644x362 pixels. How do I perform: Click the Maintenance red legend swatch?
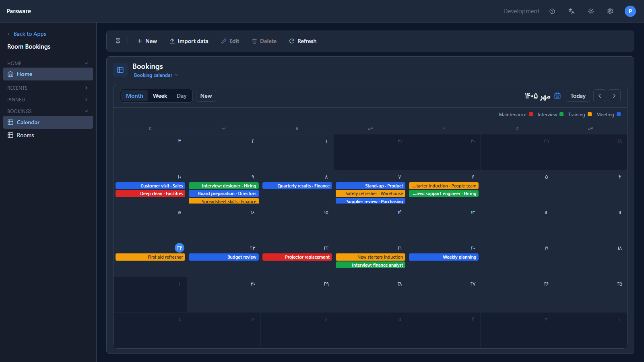pyautogui.click(x=531, y=114)
